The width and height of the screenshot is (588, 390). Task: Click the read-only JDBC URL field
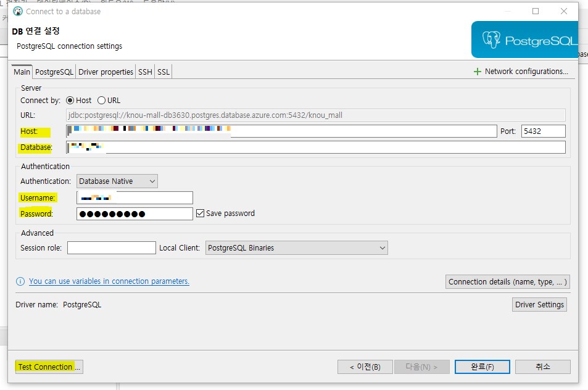pyautogui.click(x=316, y=115)
